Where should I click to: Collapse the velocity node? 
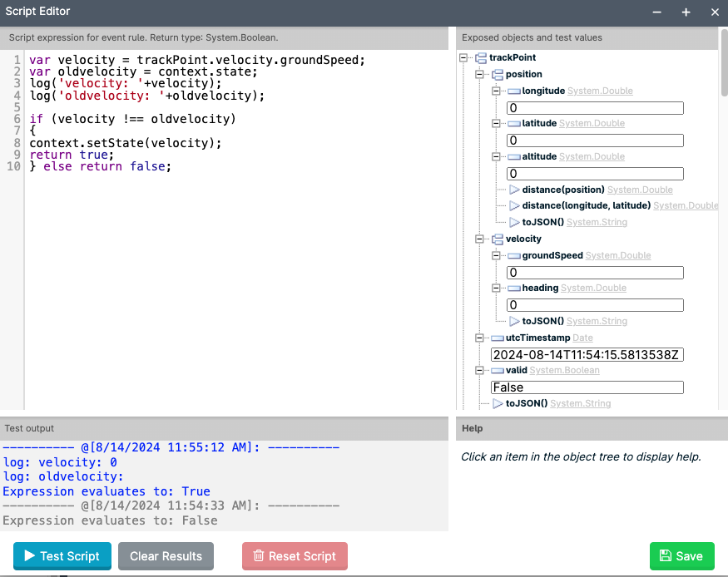(479, 239)
